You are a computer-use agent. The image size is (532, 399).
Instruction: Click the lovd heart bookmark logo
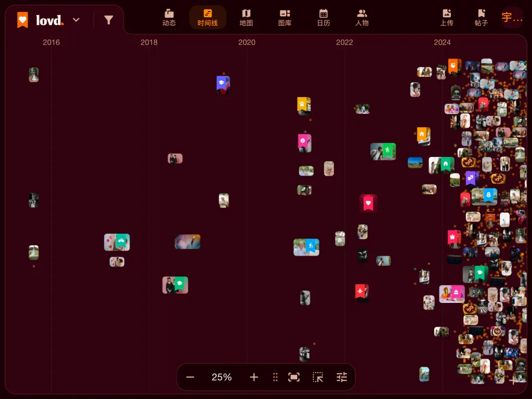[x=23, y=20]
